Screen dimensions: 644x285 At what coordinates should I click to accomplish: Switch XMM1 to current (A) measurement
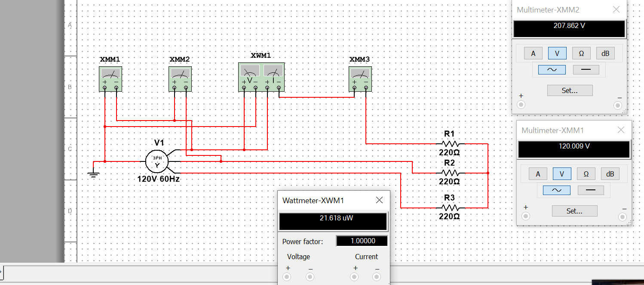(538, 173)
